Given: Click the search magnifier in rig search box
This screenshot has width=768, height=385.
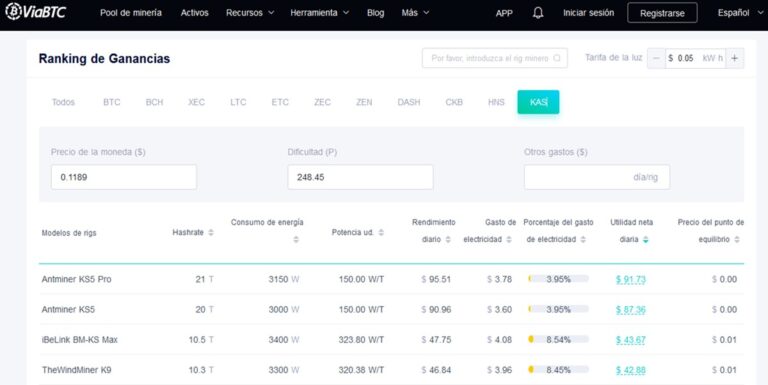Looking at the screenshot, I should [556, 58].
